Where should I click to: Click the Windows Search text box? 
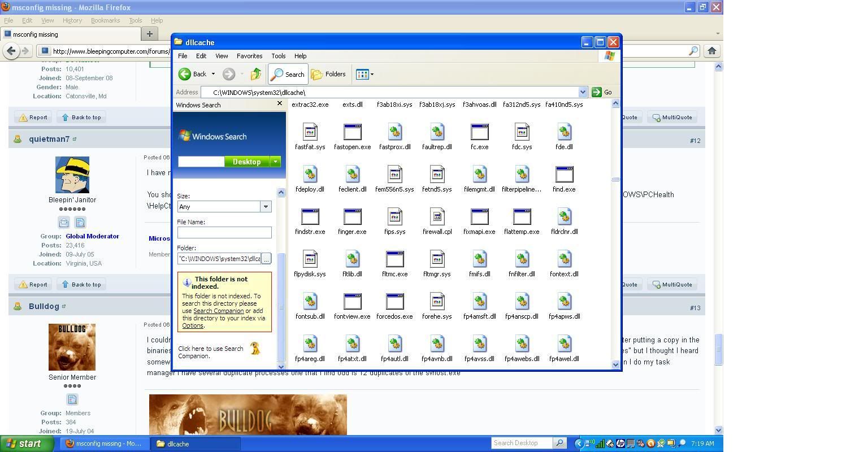[x=201, y=162]
